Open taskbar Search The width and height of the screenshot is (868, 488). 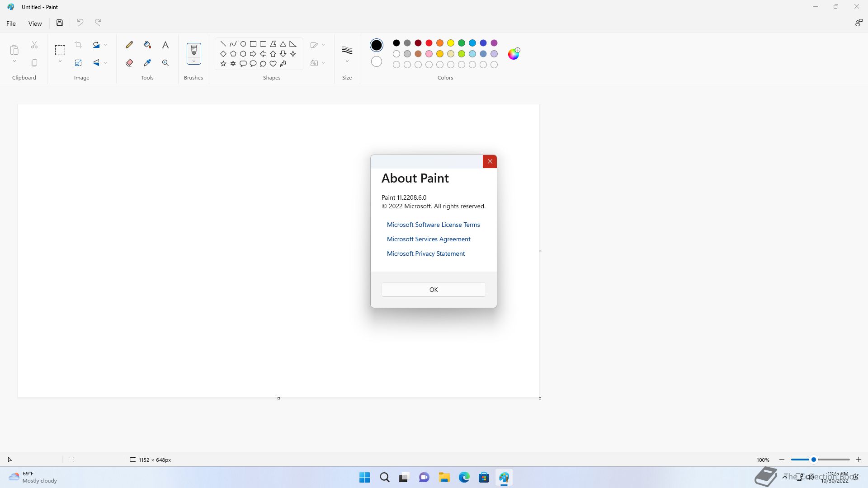385,478
